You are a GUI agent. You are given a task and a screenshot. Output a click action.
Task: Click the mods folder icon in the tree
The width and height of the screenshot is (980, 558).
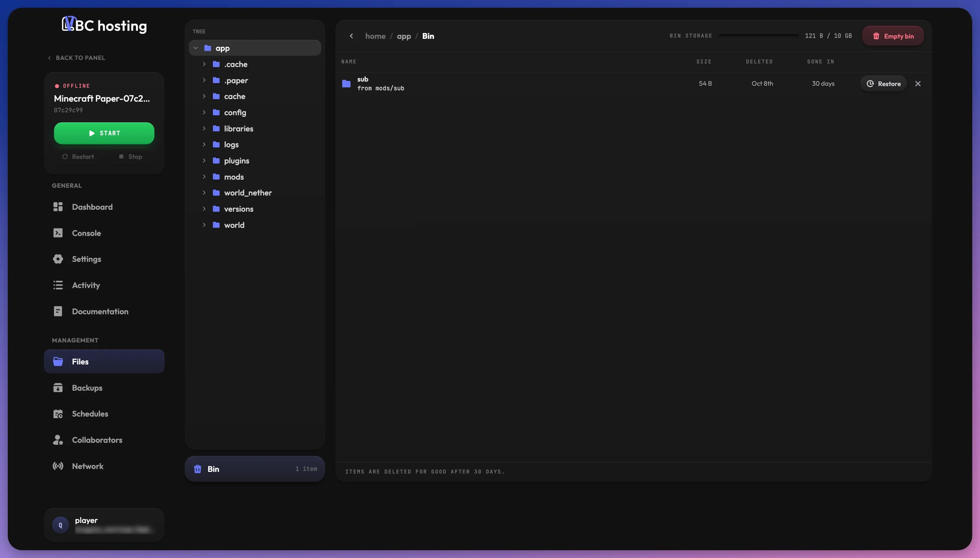pyautogui.click(x=216, y=177)
